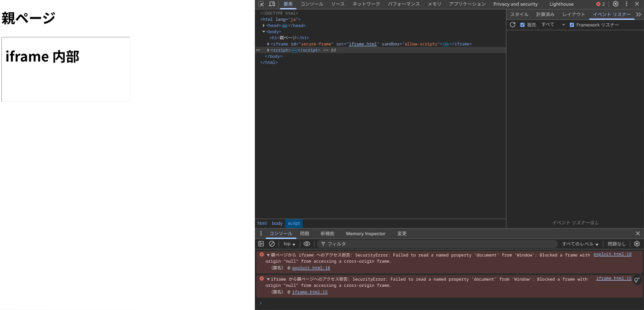
Task: Click the 問題なし issues button
Action: pyautogui.click(x=617, y=244)
